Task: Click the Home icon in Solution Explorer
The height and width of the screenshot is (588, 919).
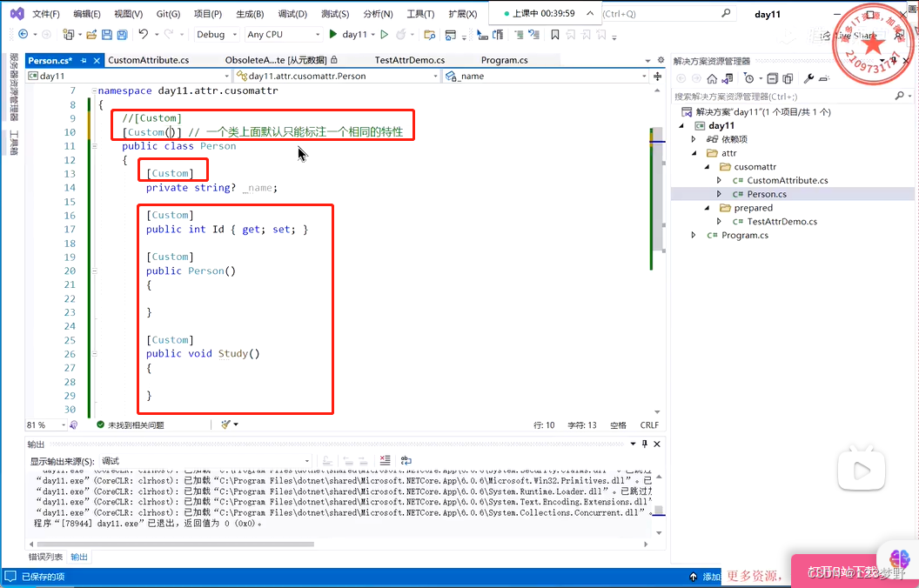Action: tap(712, 78)
